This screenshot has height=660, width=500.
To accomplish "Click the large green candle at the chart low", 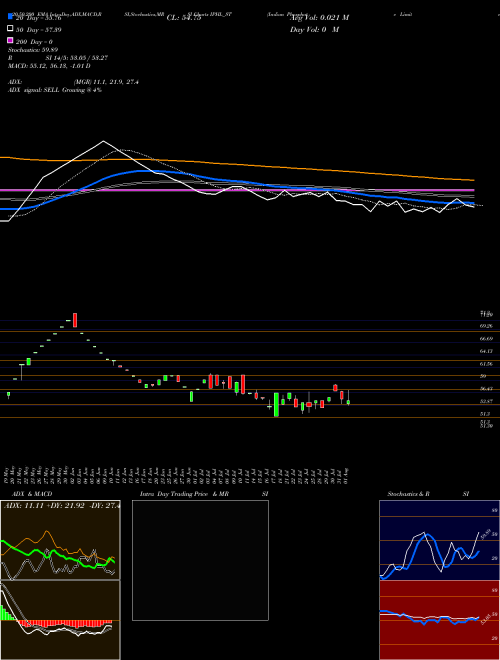I will click(x=276, y=405).
